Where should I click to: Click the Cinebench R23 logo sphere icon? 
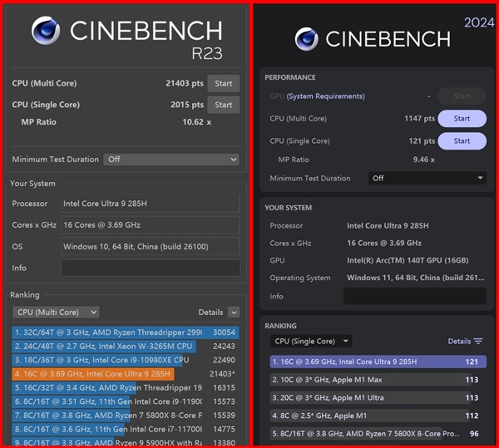coord(46,32)
